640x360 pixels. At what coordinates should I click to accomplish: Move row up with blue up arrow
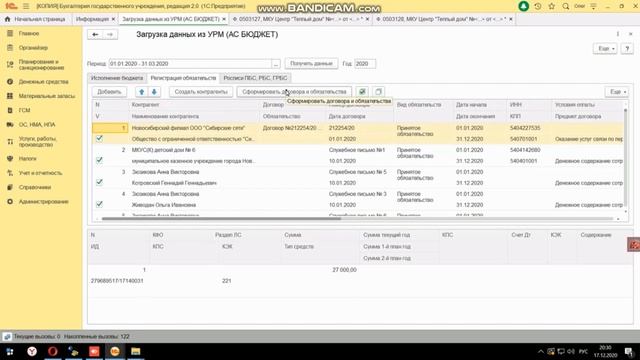click(142, 92)
